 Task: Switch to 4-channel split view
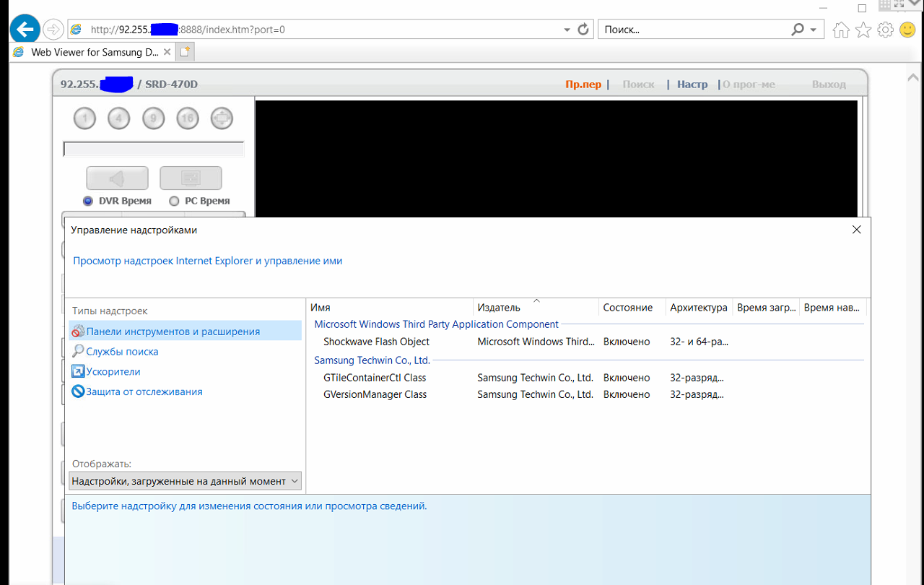coord(118,118)
